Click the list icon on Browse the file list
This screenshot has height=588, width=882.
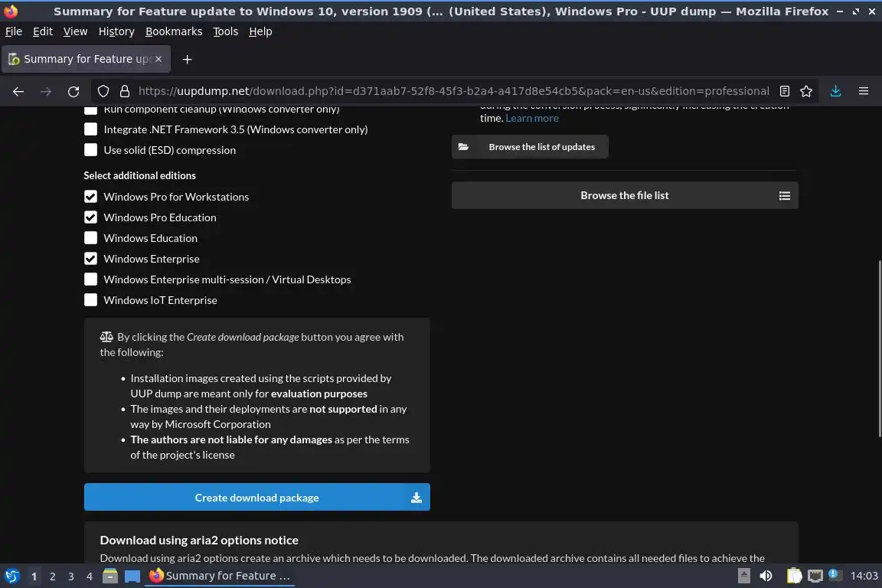tap(784, 196)
